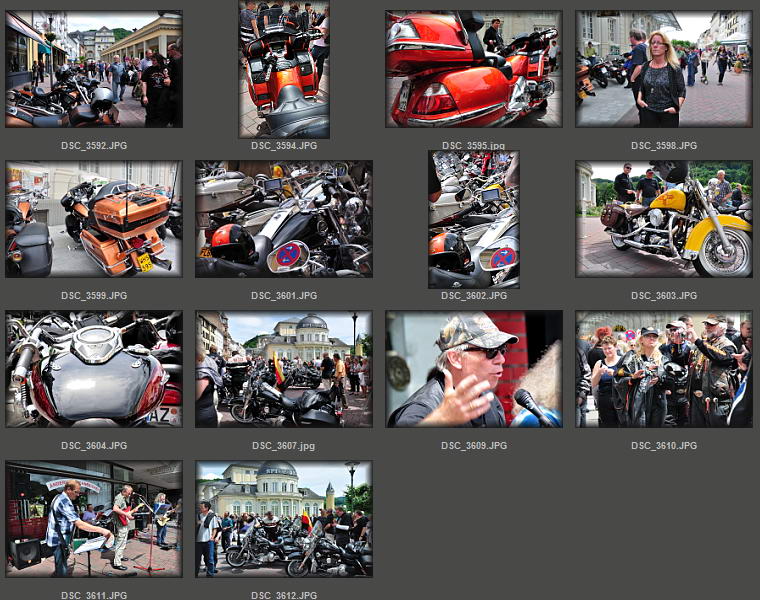Pick the DSC_3604.JPG motorcycle tank close-up

pos(93,369)
